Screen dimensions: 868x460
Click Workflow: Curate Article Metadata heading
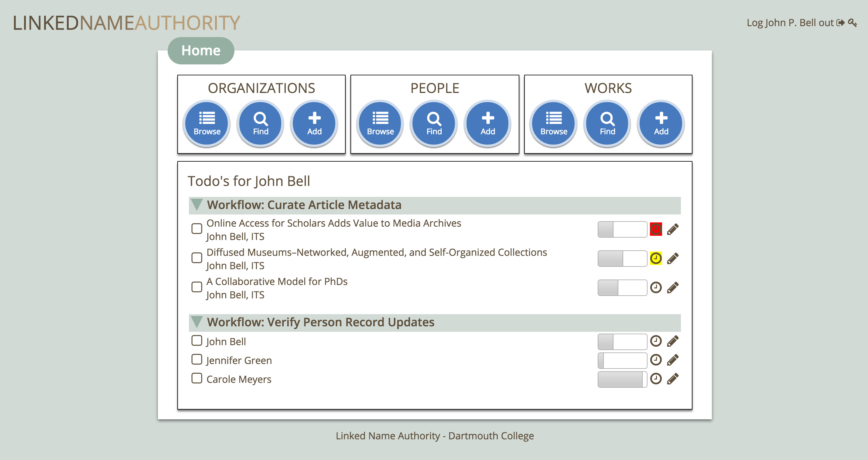coord(304,205)
